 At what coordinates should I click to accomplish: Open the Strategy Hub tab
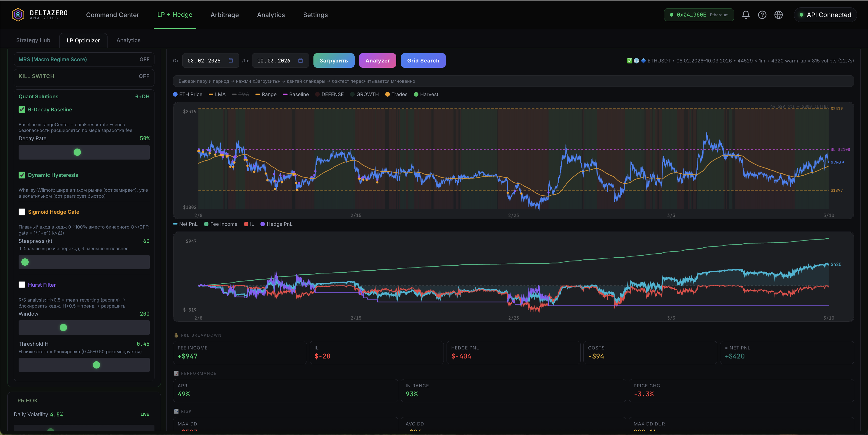33,40
